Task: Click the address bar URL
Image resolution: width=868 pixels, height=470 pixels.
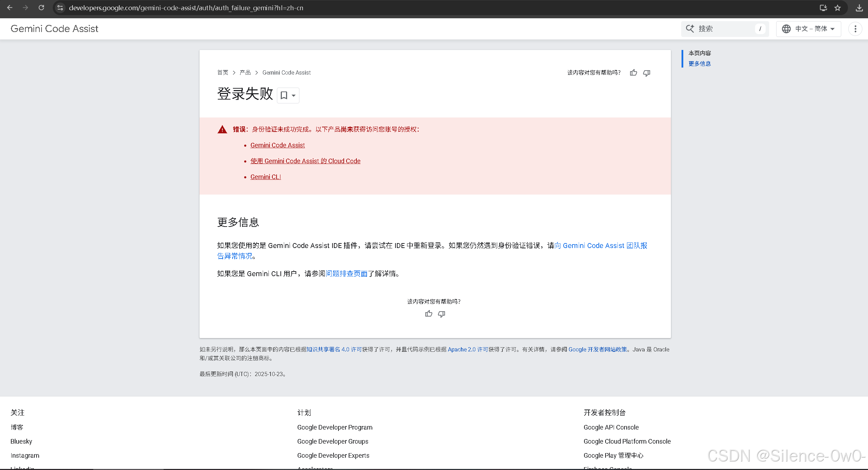Action: [186, 8]
